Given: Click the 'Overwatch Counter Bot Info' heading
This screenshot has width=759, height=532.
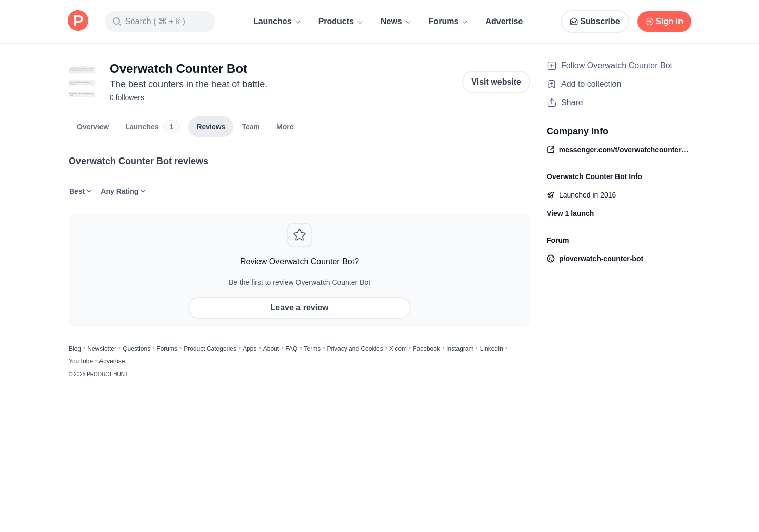Looking at the screenshot, I should coord(594,176).
